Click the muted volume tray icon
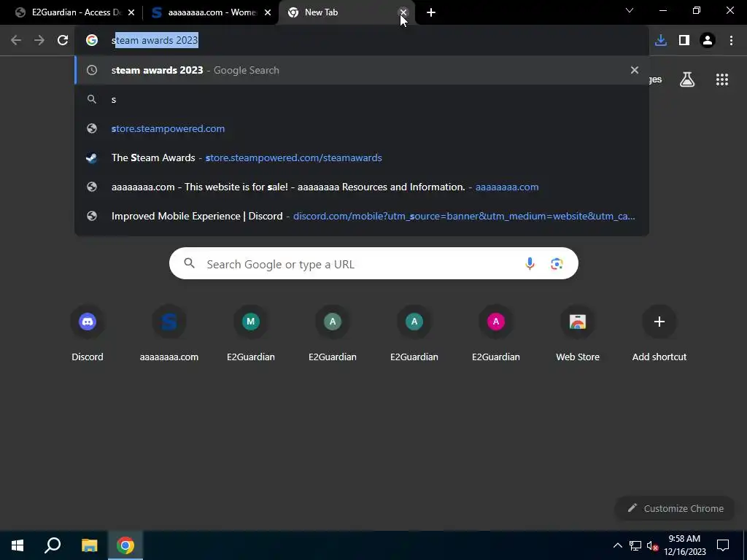The height and width of the screenshot is (560, 747). pos(652,545)
